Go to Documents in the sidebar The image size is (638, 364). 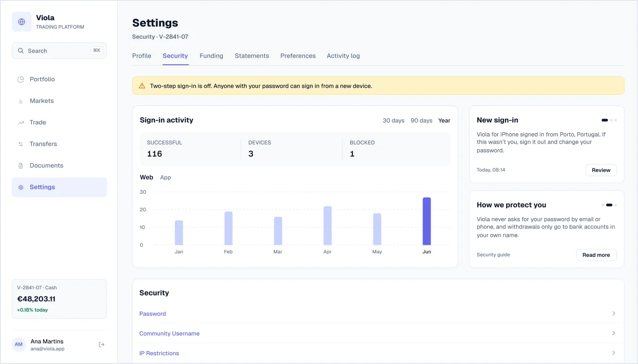coord(59,166)
